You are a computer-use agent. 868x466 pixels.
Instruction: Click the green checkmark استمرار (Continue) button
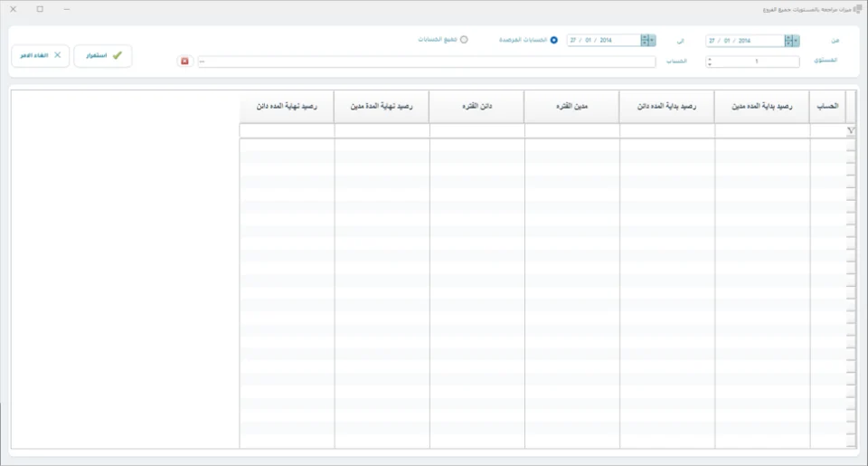(103, 56)
